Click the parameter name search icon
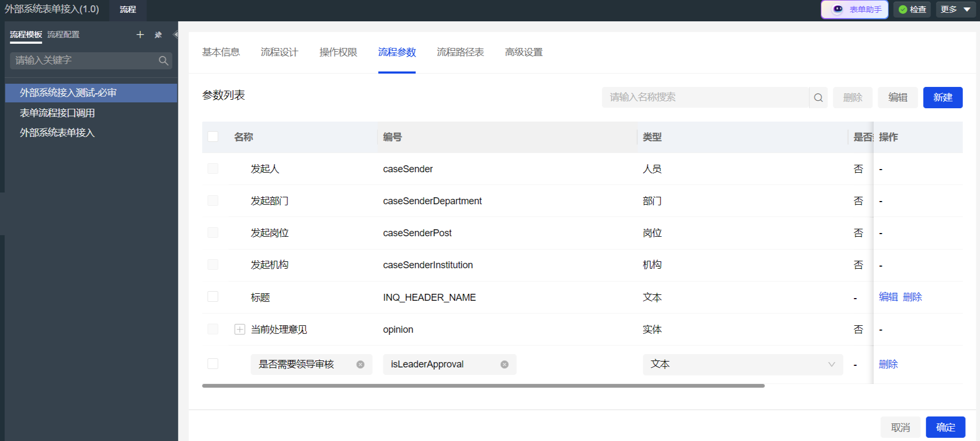Screen dimensions: 980x441 point(818,98)
